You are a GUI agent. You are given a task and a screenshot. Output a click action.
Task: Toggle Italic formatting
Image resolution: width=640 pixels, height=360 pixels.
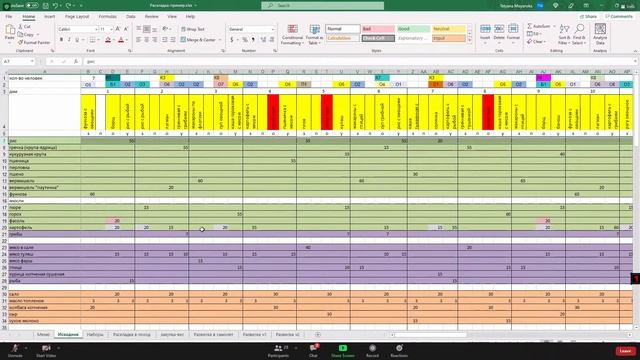[69, 40]
